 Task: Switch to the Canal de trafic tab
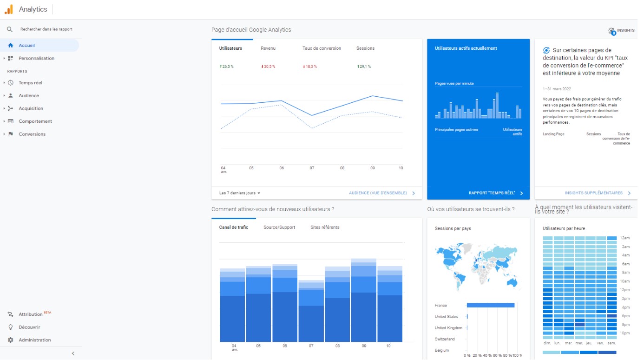[234, 227]
